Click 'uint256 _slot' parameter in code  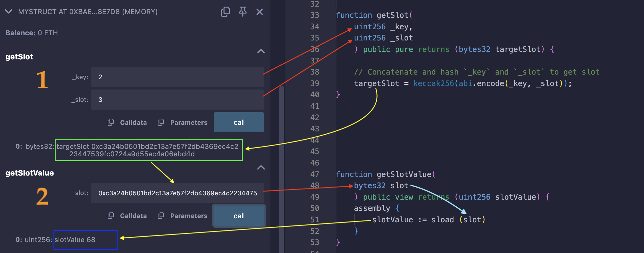pyautogui.click(x=383, y=38)
